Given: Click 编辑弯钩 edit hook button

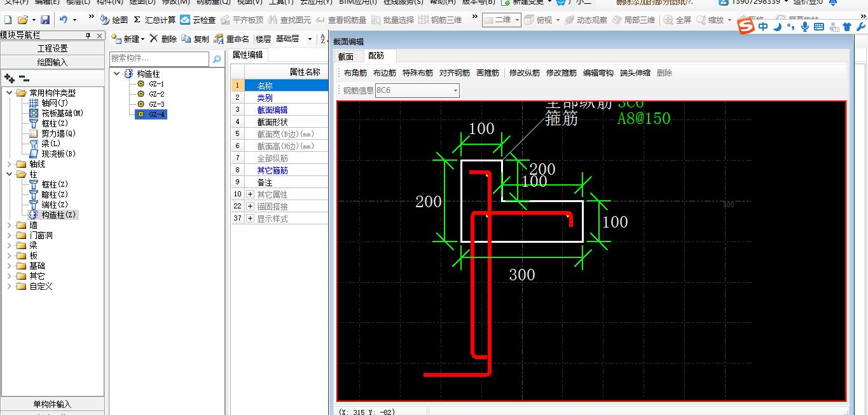Looking at the screenshot, I should (x=598, y=73).
